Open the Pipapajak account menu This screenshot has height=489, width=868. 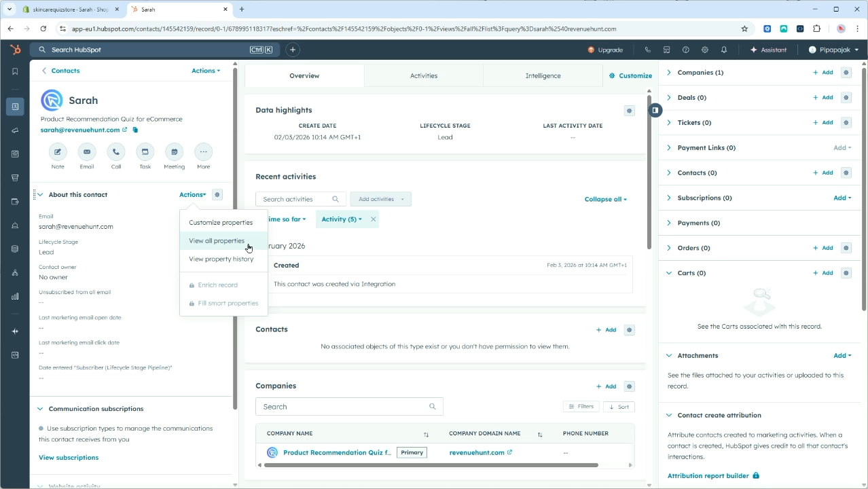[x=832, y=49]
